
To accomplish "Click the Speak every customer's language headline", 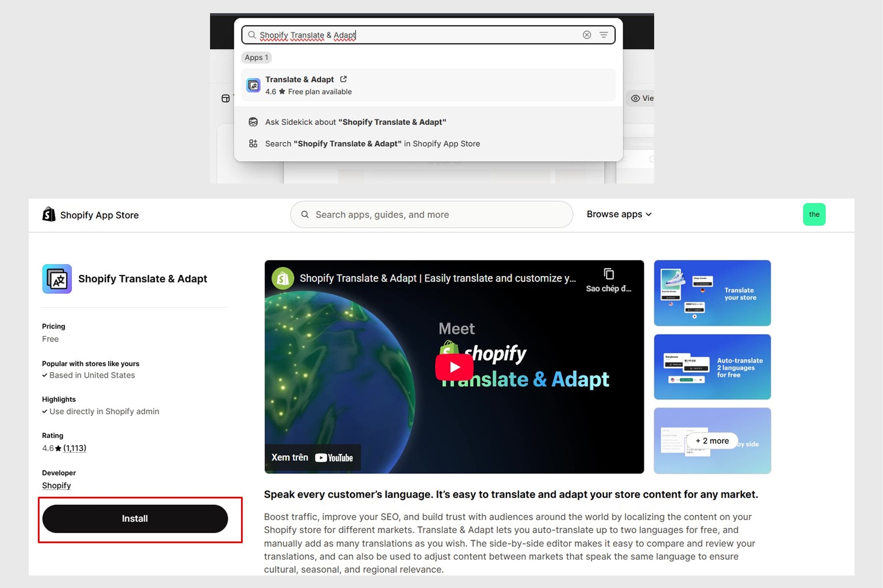I will tap(511, 494).
